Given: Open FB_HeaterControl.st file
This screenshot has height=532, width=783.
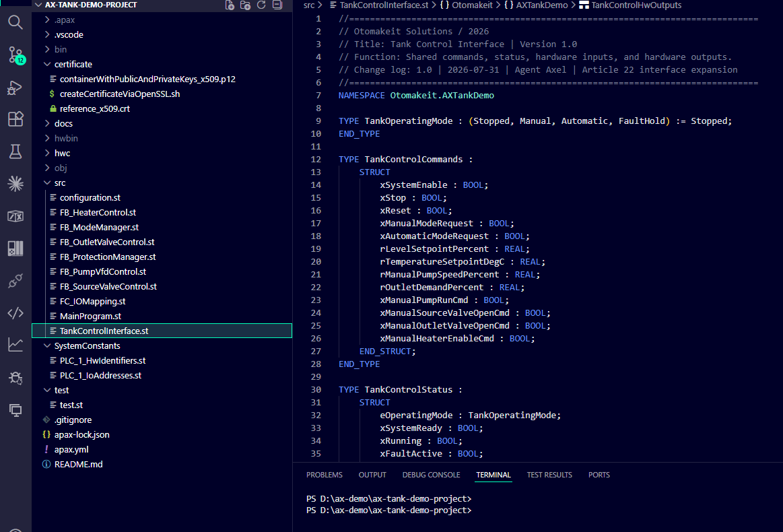Looking at the screenshot, I should pyautogui.click(x=162, y=212).
